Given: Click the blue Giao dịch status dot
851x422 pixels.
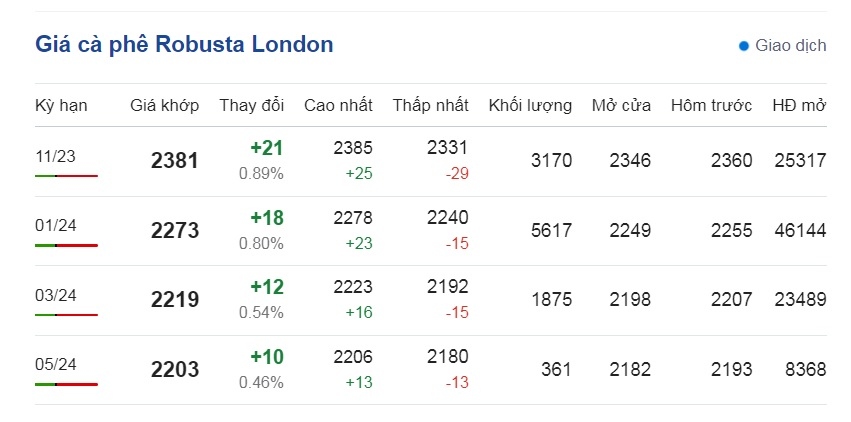Looking at the screenshot, I should 744,46.
